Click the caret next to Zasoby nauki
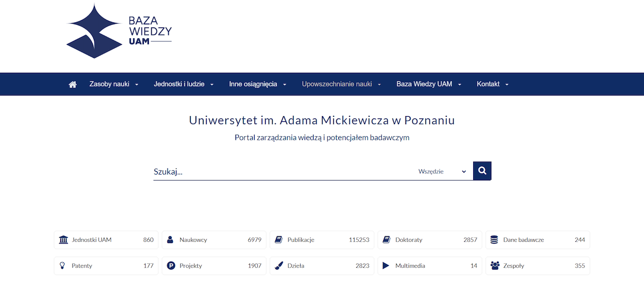Image resolution: width=644 pixels, height=293 pixels. [137, 85]
